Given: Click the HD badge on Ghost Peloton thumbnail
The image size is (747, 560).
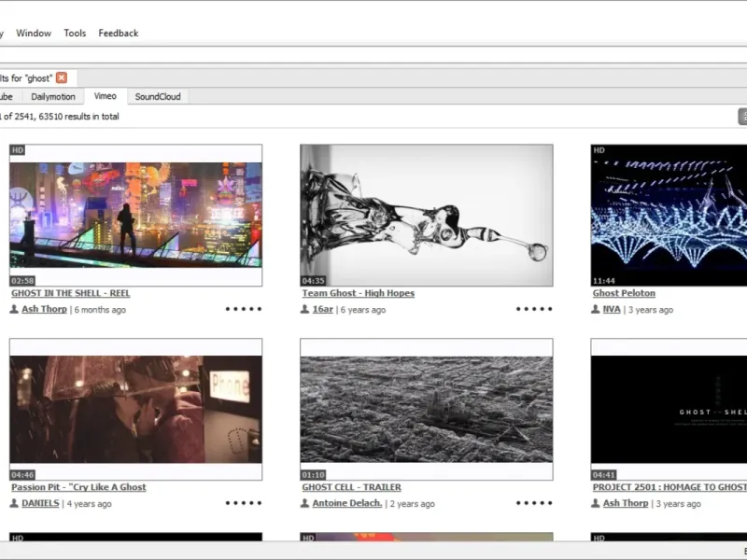Looking at the screenshot, I should [599, 150].
